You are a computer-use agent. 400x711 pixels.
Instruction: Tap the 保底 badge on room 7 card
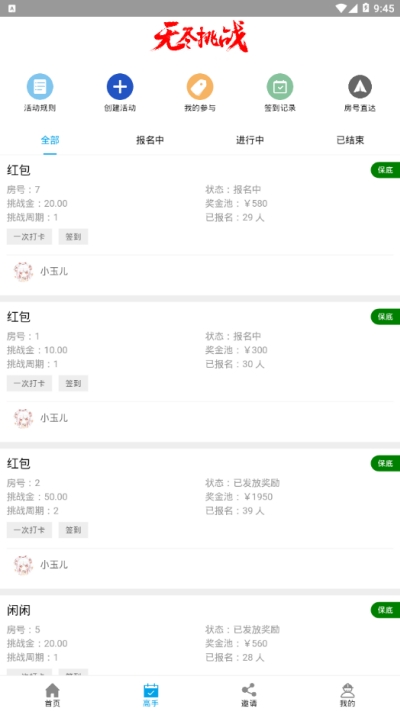[x=385, y=170]
